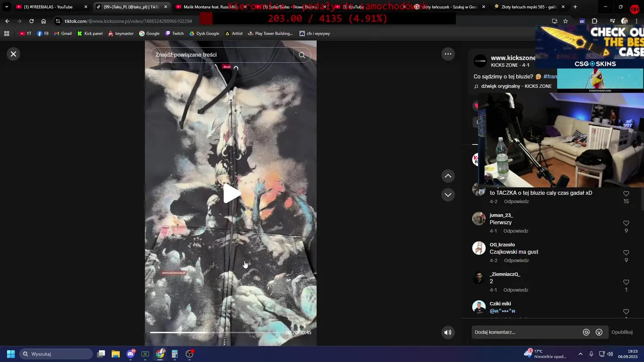Reload the current page

click(x=31, y=21)
